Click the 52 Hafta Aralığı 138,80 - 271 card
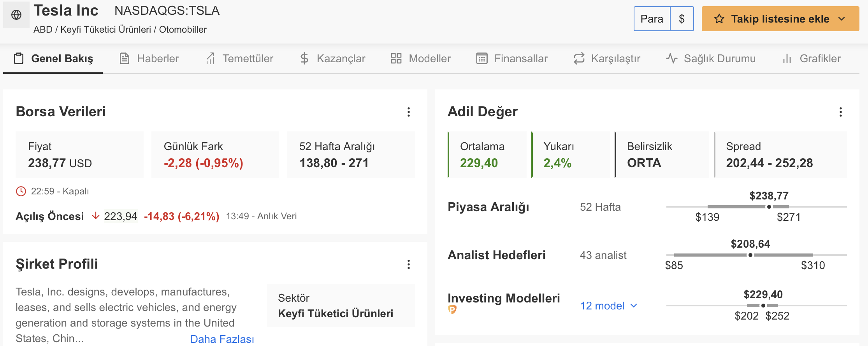The width and height of the screenshot is (868, 346). point(351,155)
